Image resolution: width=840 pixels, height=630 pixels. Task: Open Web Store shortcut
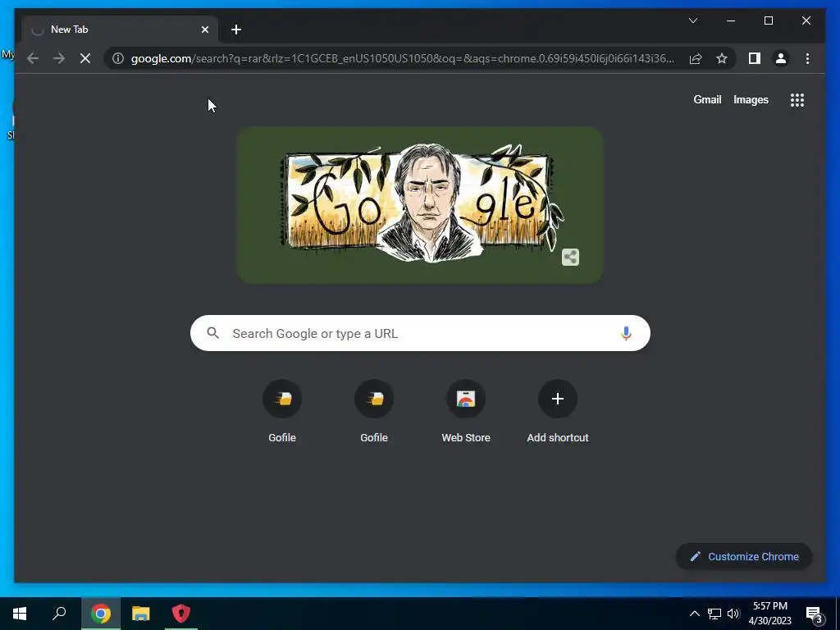(x=466, y=412)
